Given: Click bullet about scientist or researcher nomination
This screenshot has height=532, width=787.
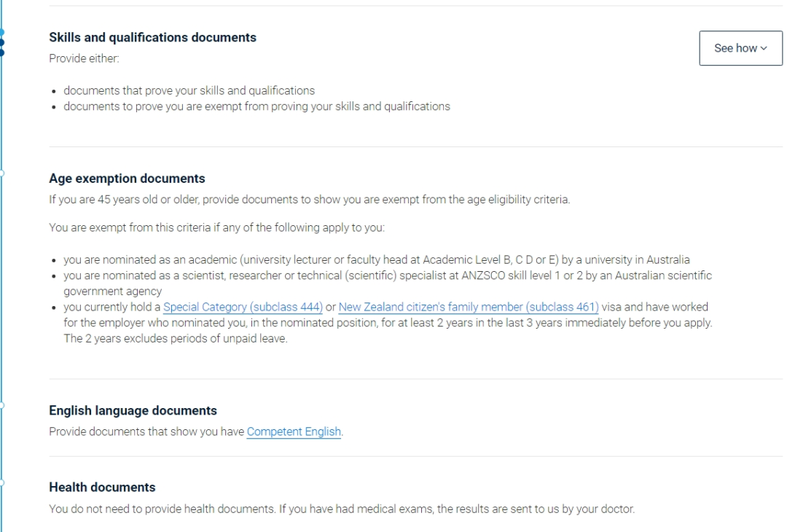Looking at the screenshot, I should [386, 275].
